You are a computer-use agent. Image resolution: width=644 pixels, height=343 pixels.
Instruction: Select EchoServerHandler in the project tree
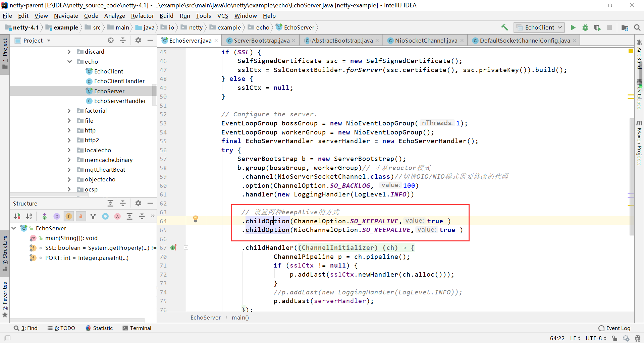tap(120, 101)
